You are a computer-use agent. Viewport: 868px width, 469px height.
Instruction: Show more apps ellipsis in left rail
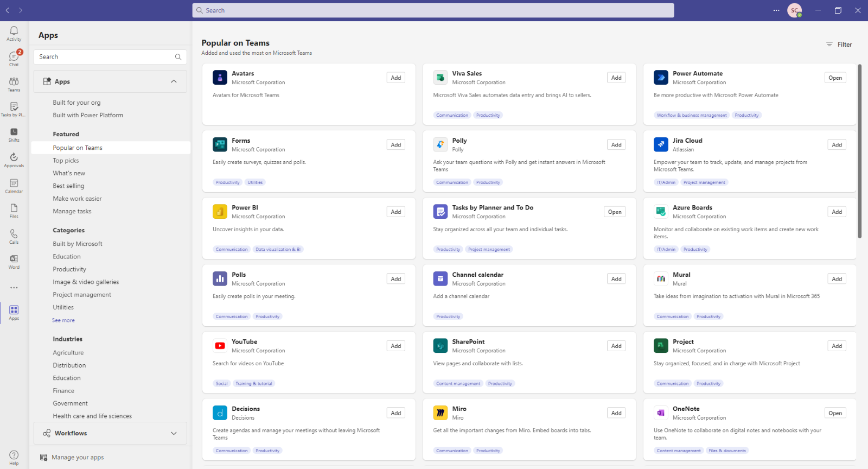coord(14,288)
